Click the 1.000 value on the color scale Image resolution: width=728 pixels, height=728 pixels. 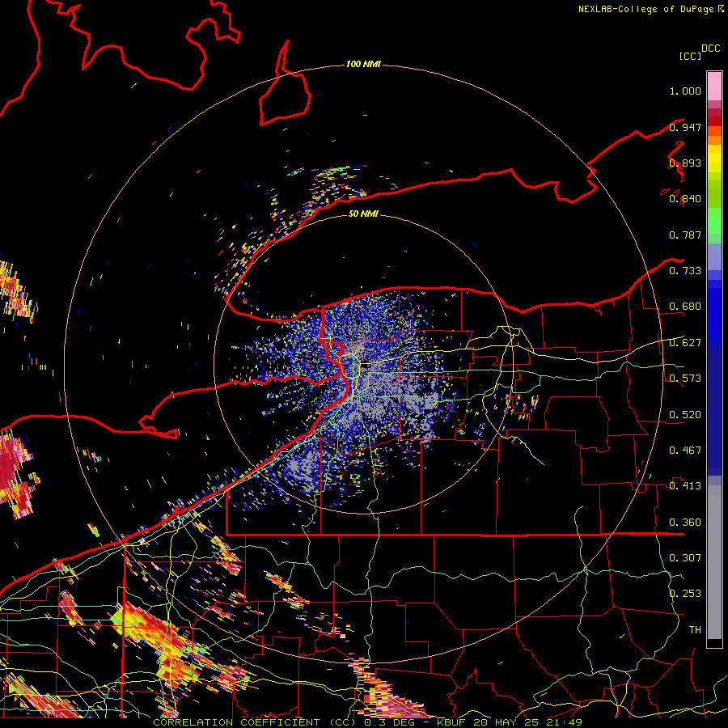click(685, 91)
